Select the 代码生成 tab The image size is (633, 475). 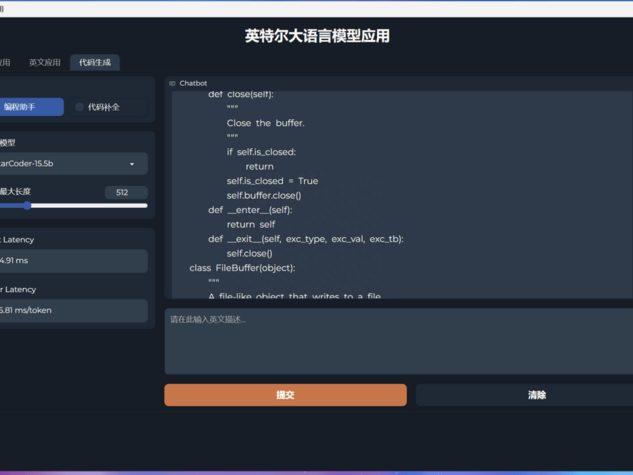point(95,63)
